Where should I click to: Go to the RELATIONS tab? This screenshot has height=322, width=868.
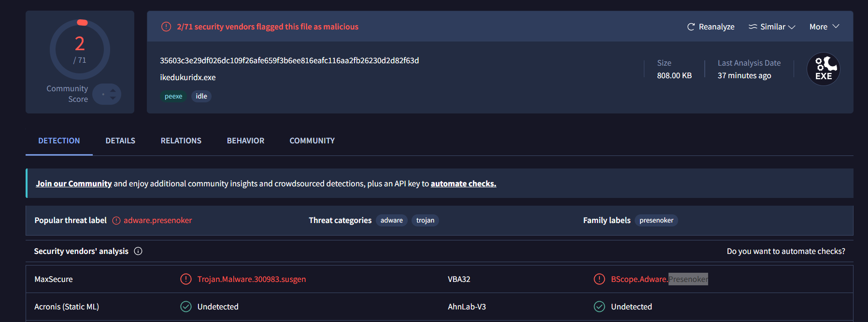[181, 140]
